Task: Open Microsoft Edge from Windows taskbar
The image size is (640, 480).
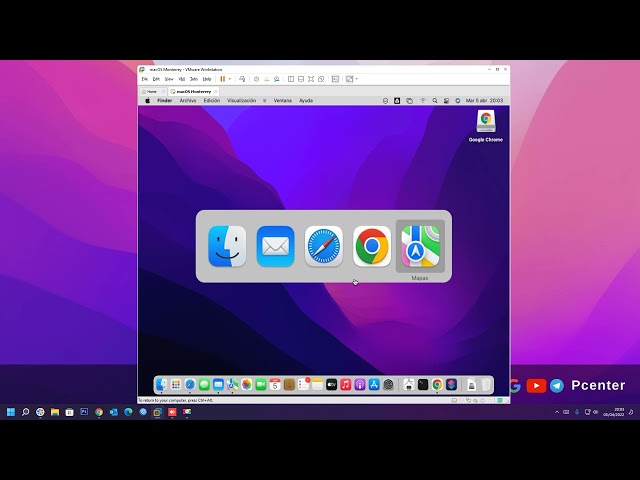Action: [x=128, y=412]
